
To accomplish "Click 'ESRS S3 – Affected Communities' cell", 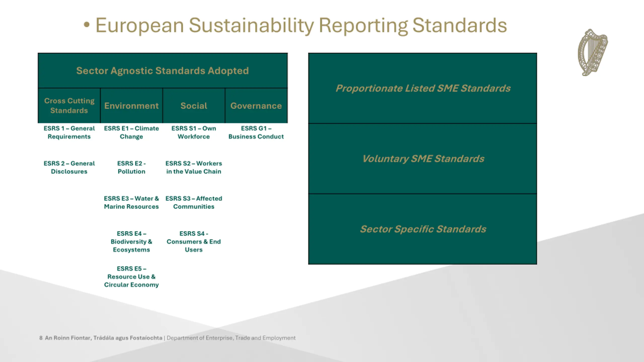I will 194,203.
